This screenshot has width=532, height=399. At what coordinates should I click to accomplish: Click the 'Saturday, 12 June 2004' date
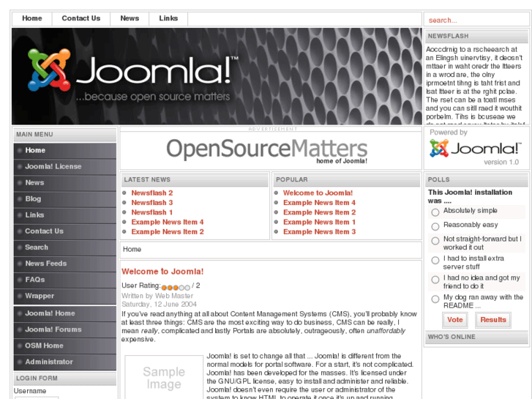pos(159,305)
